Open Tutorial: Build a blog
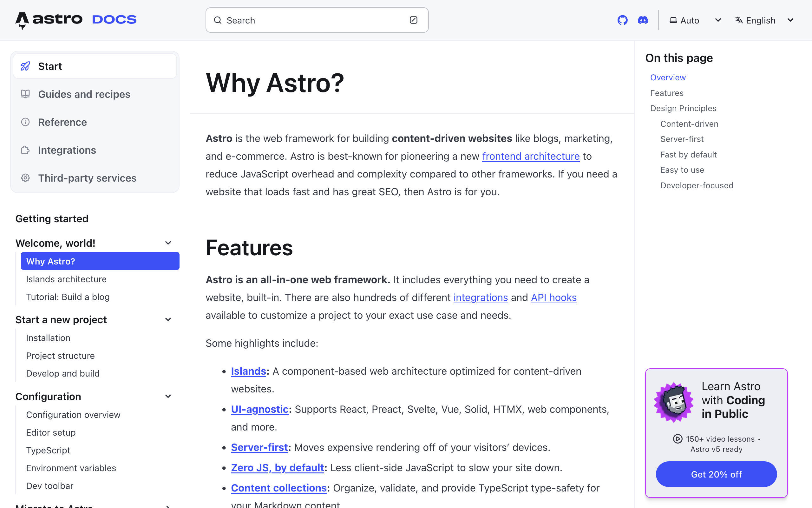 click(68, 297)
